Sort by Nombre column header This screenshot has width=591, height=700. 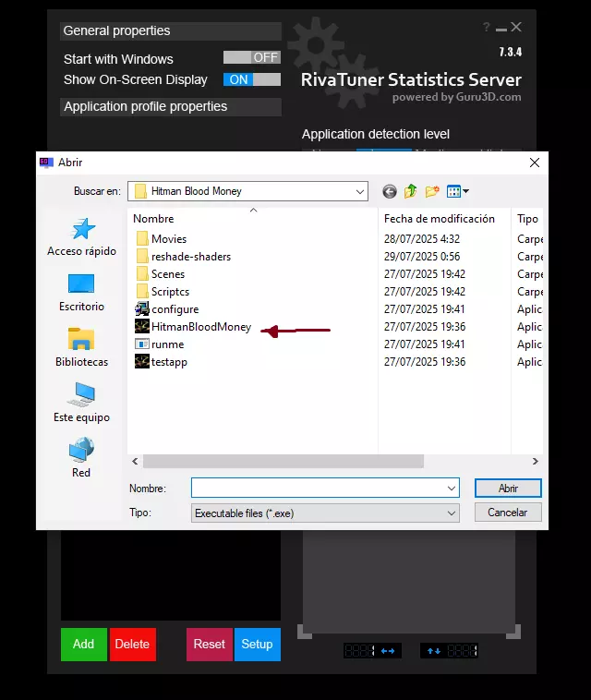click(252, 218)
